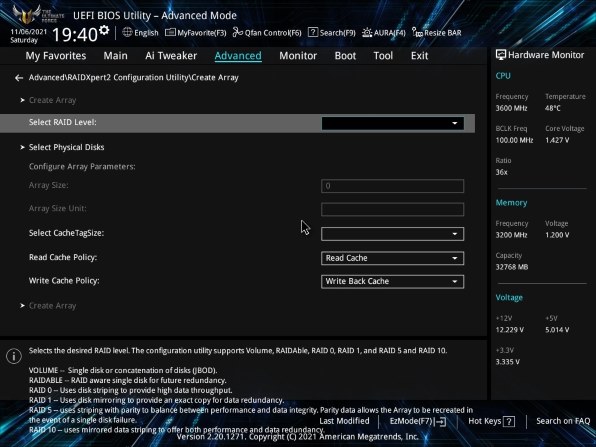Click the settings gear beside the clock
Screen dimensions: 596x447
point(104,30)
